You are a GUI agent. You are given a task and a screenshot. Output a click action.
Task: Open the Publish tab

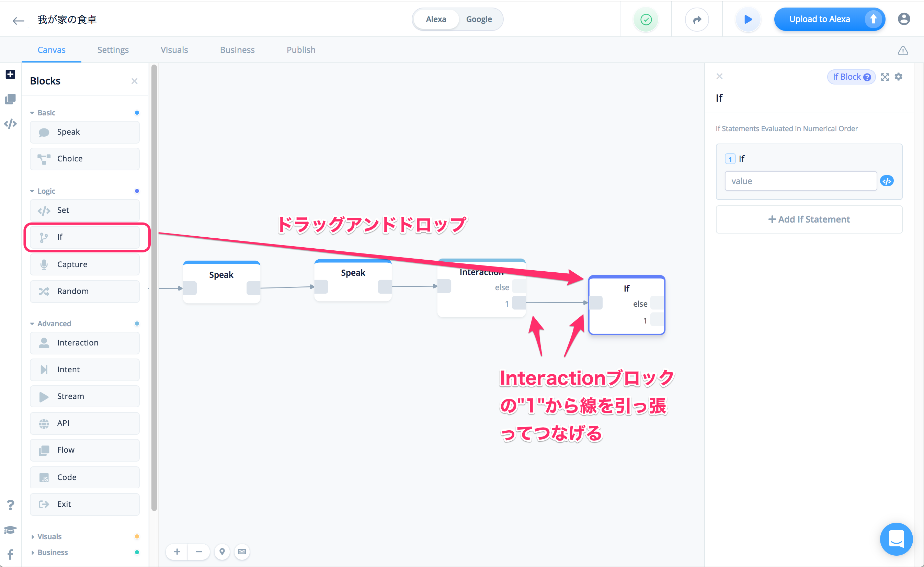301,50
